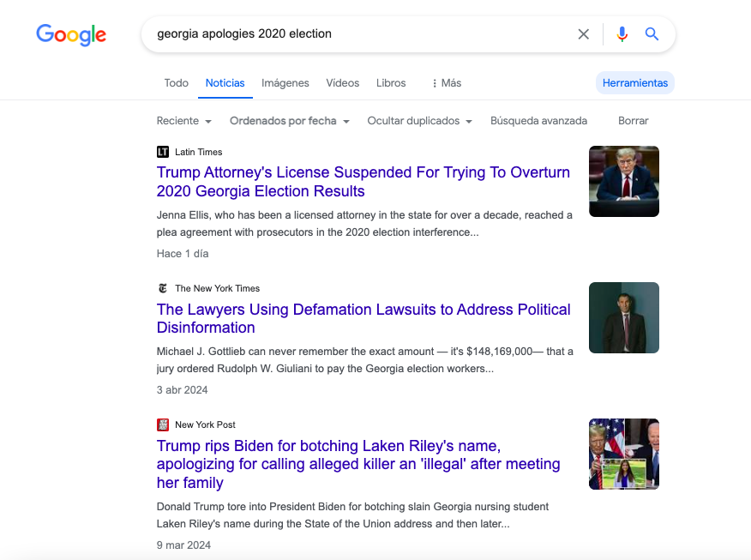Select the Noticias tab
This screenshot has width=751, height=560.
[x=225, y=83]
